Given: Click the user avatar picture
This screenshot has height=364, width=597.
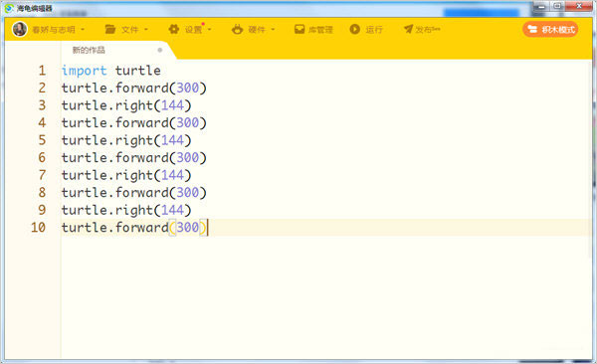Looking at the screenshot, I should click(x=20, y=29).
